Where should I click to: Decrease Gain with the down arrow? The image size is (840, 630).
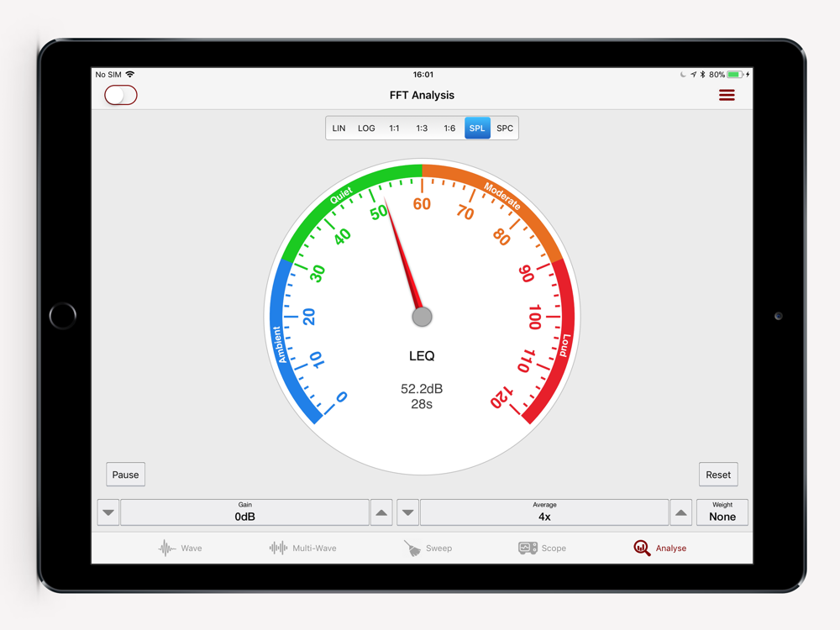pyautogui.click(x=108, y=512)
